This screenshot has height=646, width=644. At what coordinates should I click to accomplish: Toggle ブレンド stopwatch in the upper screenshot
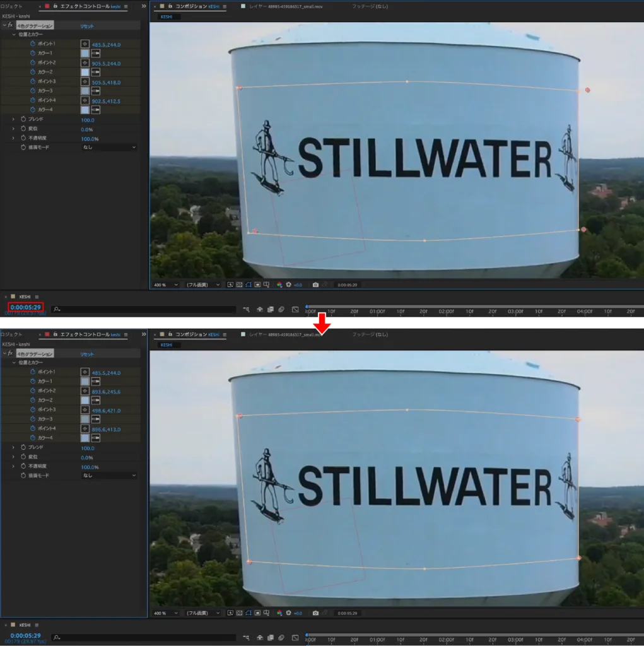[x=23, y=119]
